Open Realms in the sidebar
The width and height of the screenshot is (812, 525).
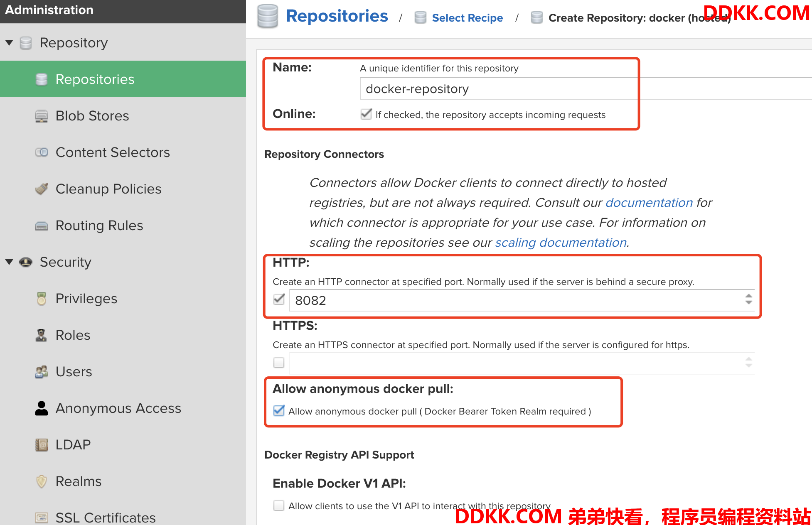pyautogui.click(x=123, y=481)
